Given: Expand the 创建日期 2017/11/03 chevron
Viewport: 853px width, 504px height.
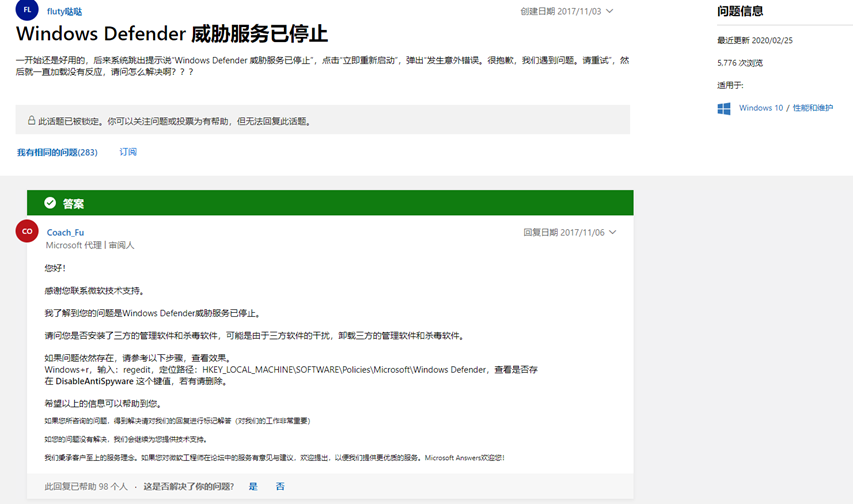Looking at the screenshot, I should point(610,11).
